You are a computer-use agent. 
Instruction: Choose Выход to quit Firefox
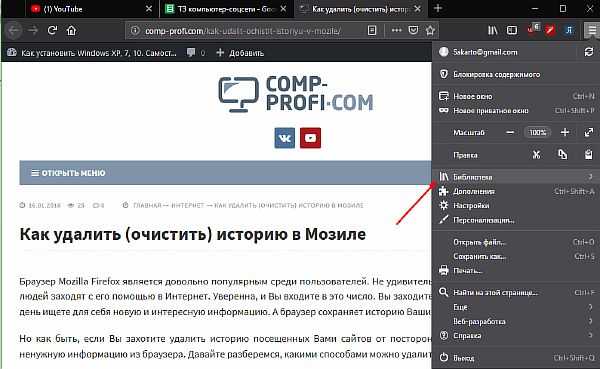515,358
